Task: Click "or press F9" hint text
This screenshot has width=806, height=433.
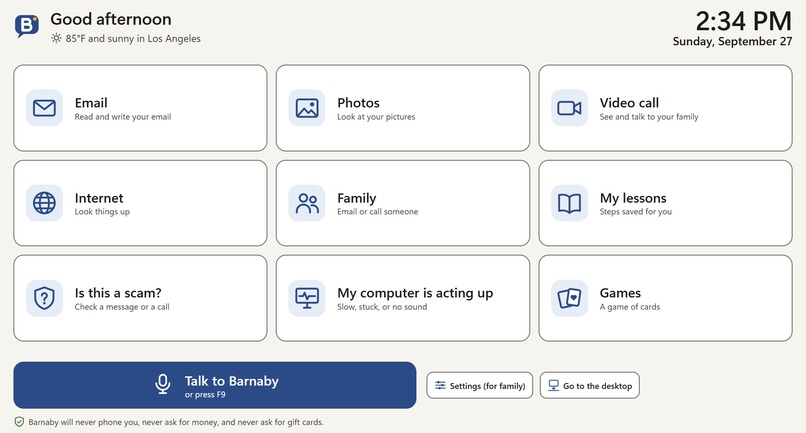Action: click(x=205, y=395)
